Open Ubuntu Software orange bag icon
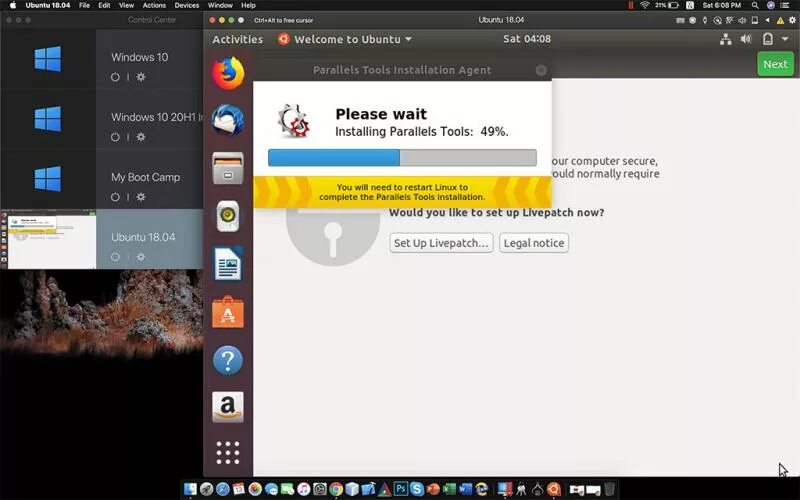The width and height of the screenshot is (800, 500). click(228, 312)
